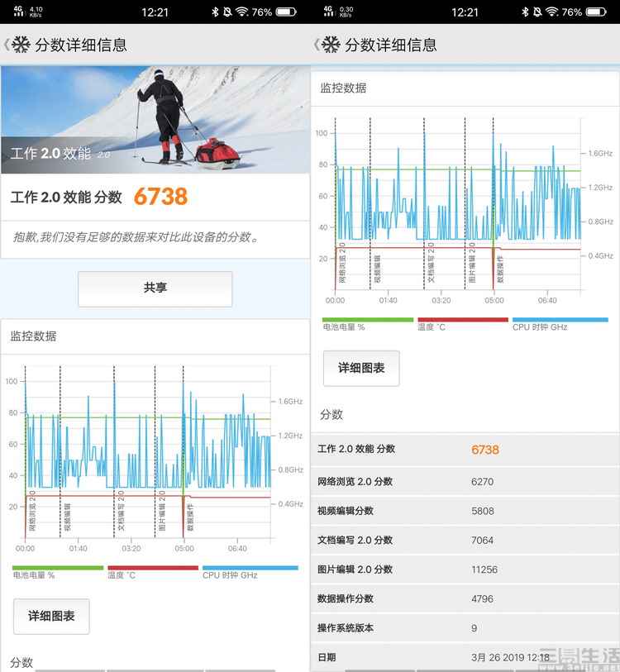
Task: Tap the vibrate mode icon in right status bar
Action: pyautogui.click(x=537, y=12)
